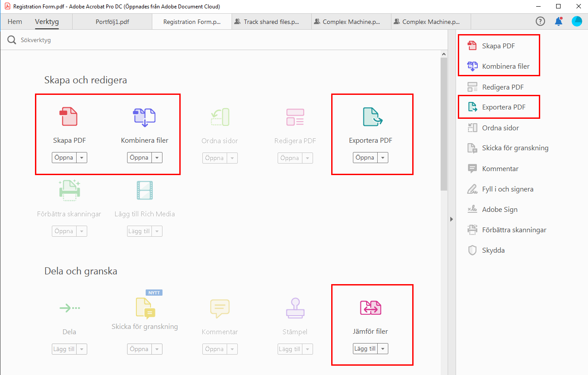Click the search magnifier icon

pyautogui.click(x=12, y=40)
